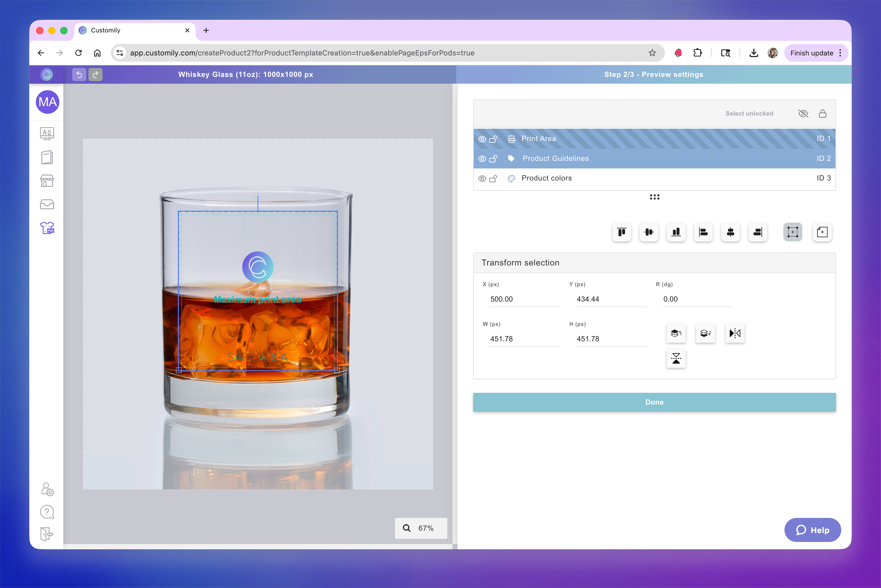The width and height of the screenshot is (881, 588).
Task: Click the align left edges icon
Action: pos(703,232)
